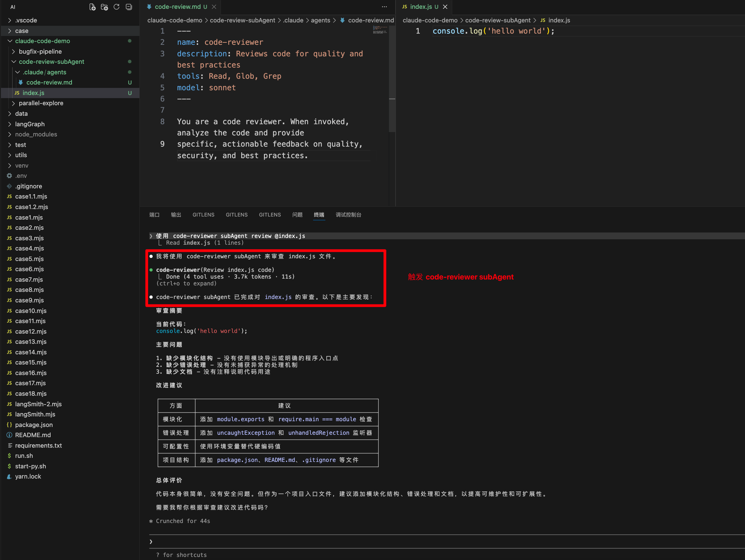Expand the venv folder

pos(10,166)
